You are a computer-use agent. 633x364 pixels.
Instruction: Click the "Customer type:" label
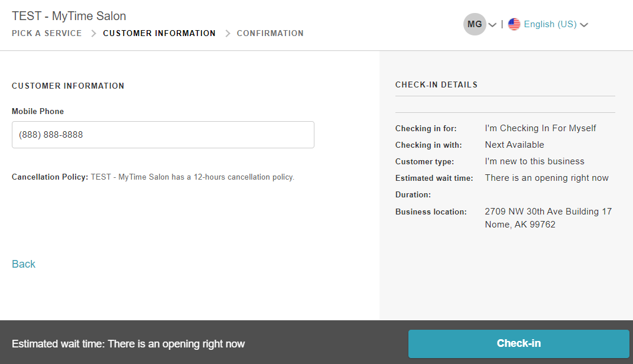click(x=425, y=161)
